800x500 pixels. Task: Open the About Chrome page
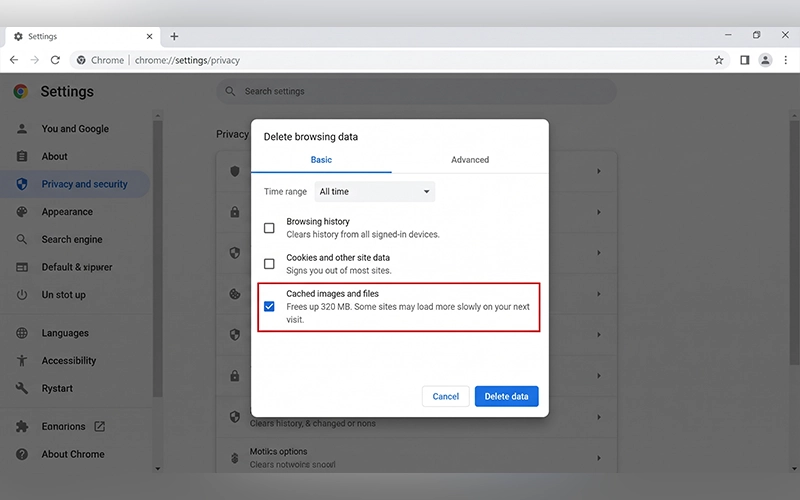pos(75,454)
